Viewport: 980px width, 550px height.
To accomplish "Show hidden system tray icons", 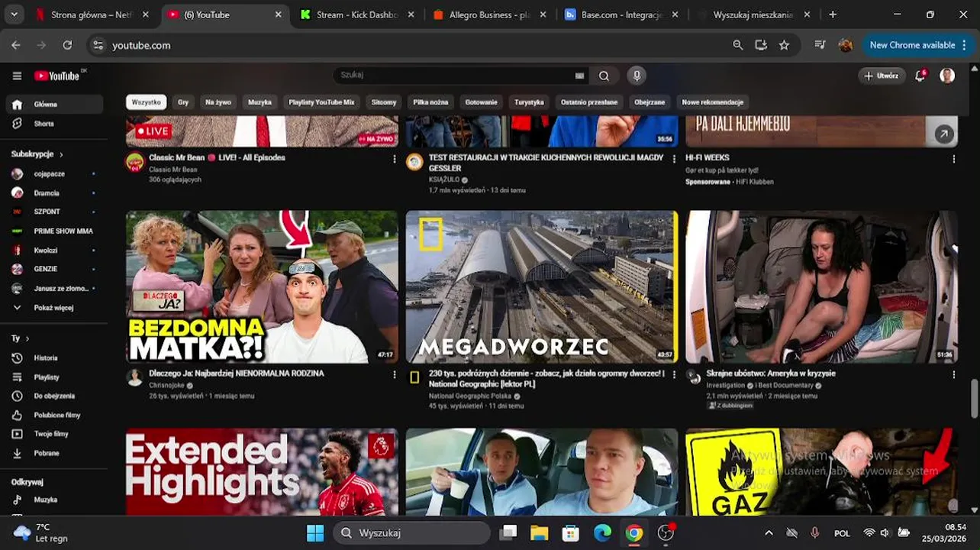I will pyautogui.click(x=769, y=533).
